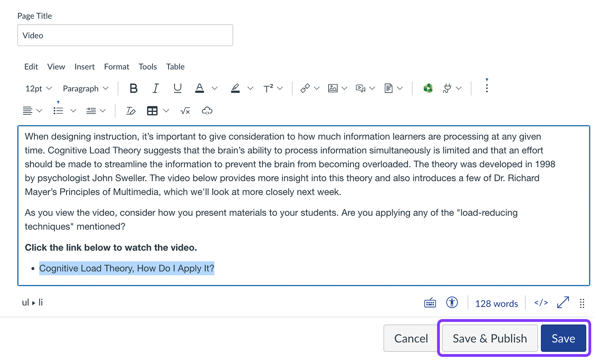The height and width of the screenshot is (364, 596).
Task: Expand the highlight color arrow
Action: pos(250,88)
